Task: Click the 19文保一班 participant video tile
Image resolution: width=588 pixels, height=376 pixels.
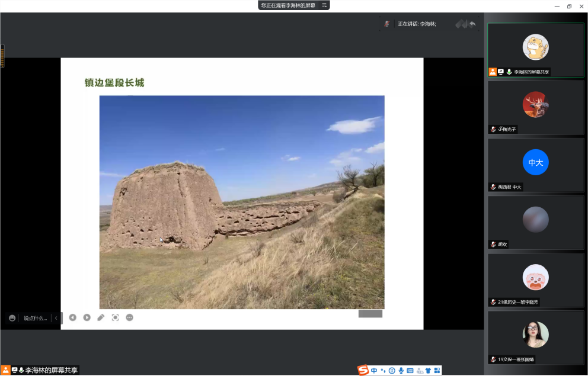Action: 535,337
